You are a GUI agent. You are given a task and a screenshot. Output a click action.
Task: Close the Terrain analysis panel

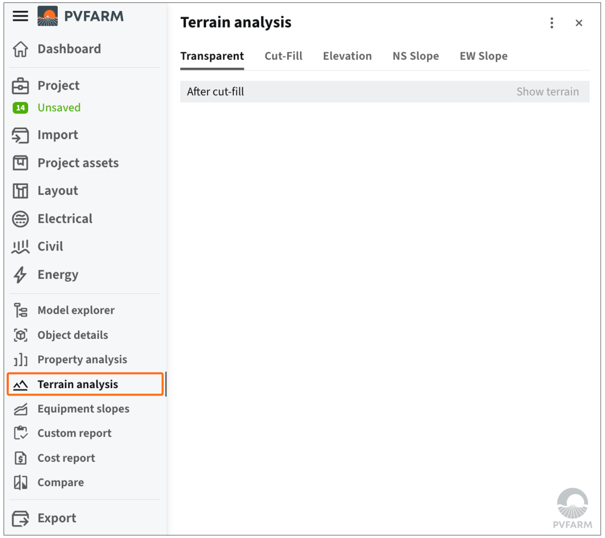[x=578, y=23]
